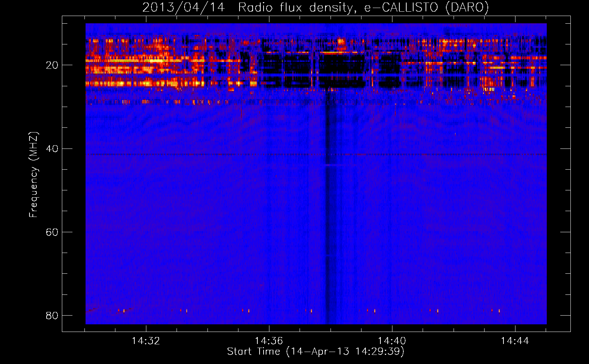Click the thin horizontal interference line near 41 MHz
The height and width of the screenshot is (364, 589).
pos(316,154)
